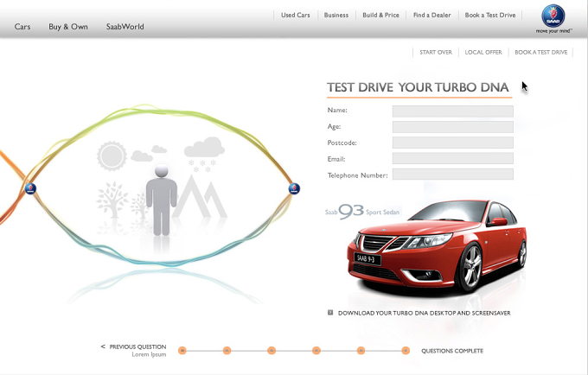
Task: Click the Email input field
Action: (453, 158)
